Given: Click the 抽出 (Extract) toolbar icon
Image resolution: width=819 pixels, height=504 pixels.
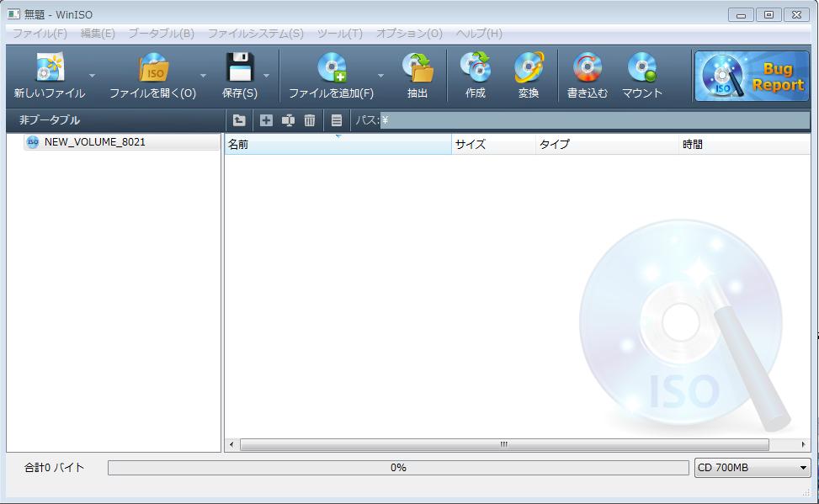Looking at the screenshot, I should pos(417,68).
